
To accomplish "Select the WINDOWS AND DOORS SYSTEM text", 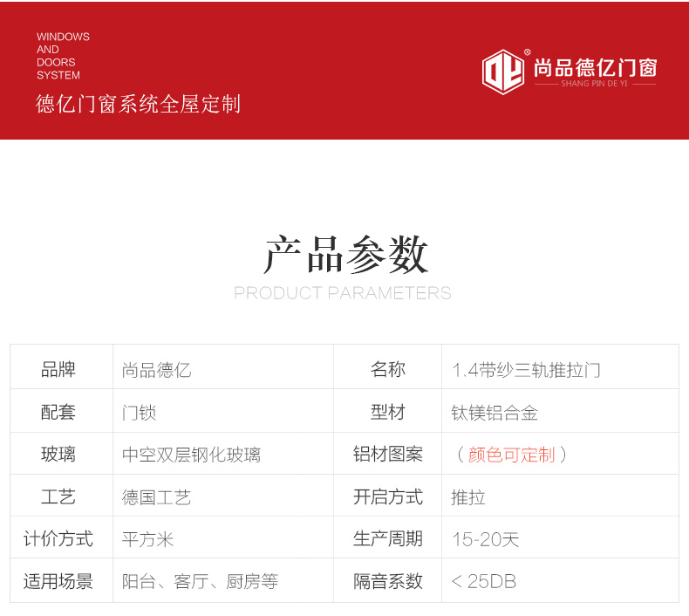I will coord(63,56).
